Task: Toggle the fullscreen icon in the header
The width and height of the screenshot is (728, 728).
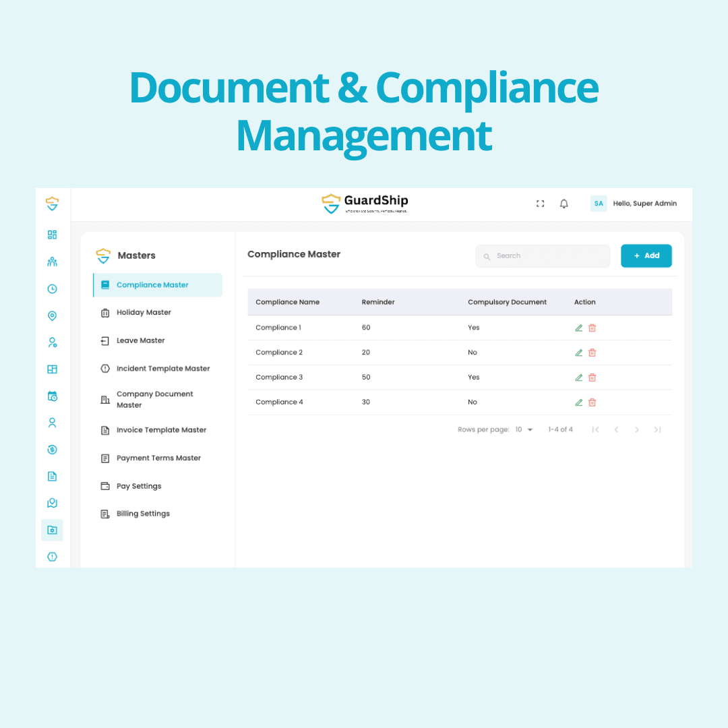Action: point(540,204)
